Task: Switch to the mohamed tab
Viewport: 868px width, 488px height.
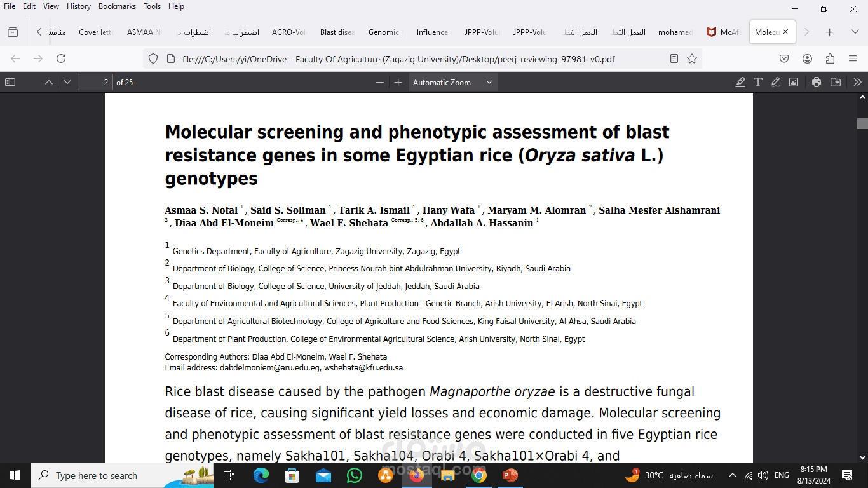Action: click(675, 32)
